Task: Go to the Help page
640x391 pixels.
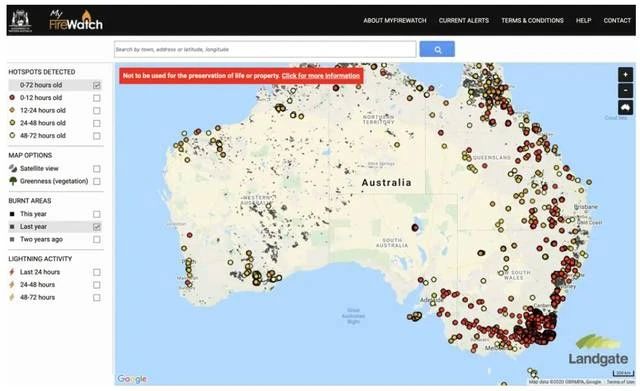Action: click(583, 20)
